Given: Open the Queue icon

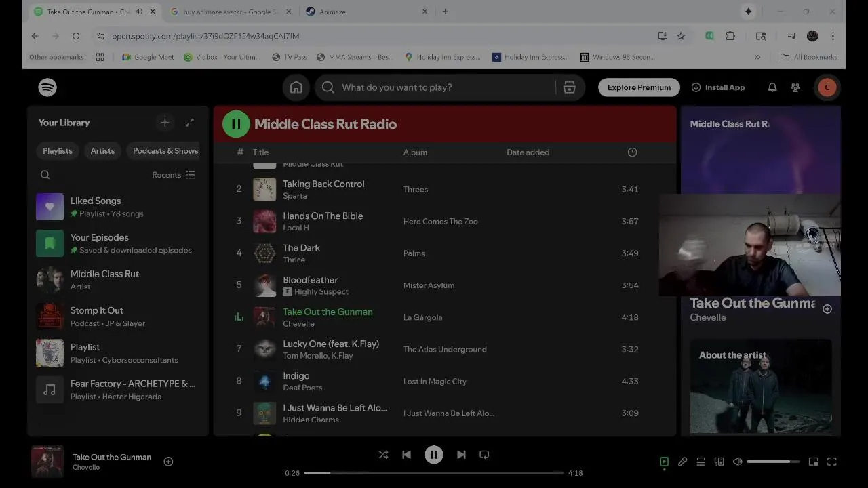Looking at the screenshot, I should coord(701,462).
